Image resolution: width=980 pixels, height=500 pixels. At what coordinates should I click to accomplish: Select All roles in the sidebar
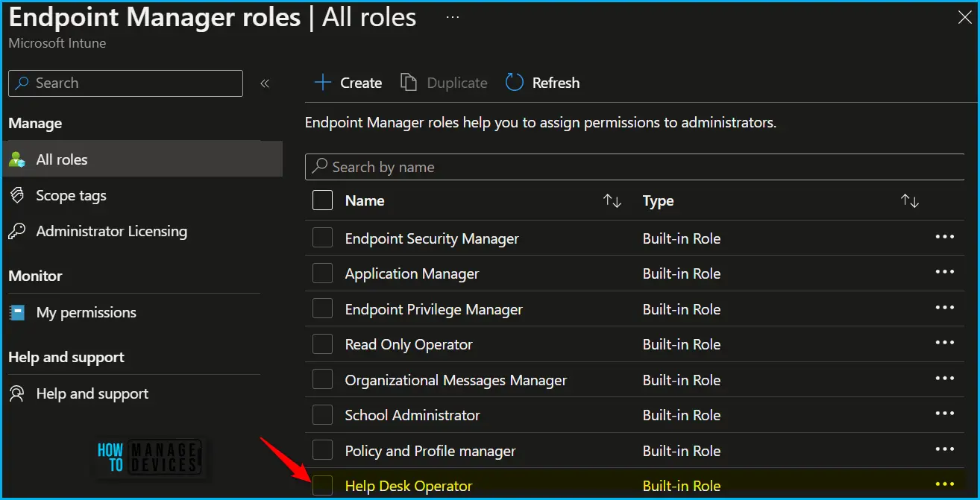142,159
